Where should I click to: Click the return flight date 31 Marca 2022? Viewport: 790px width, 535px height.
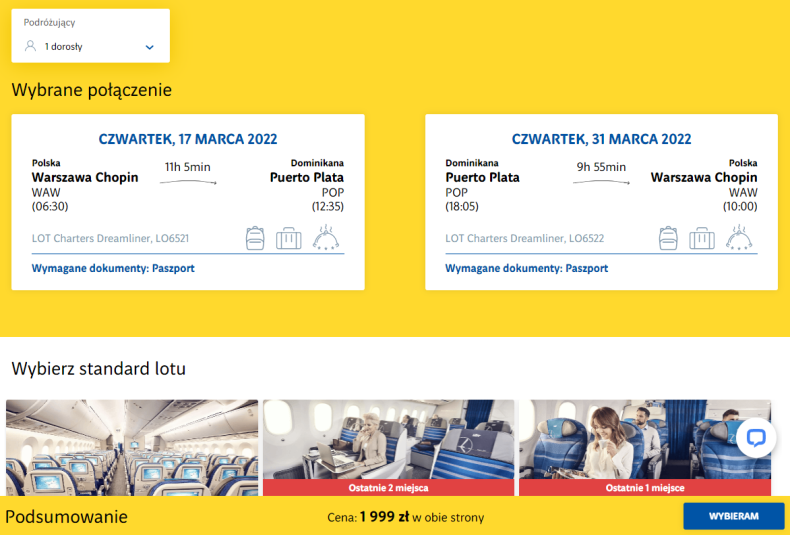click(x=601, y=139)
